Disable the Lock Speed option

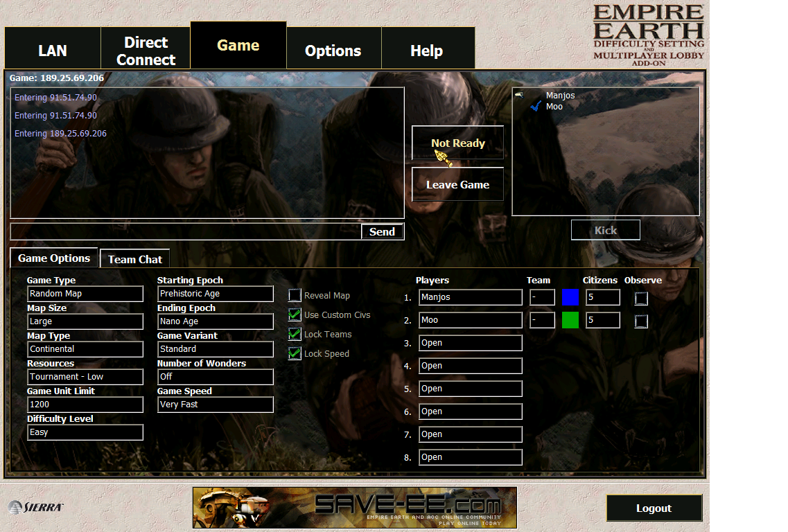click(295, 354)
